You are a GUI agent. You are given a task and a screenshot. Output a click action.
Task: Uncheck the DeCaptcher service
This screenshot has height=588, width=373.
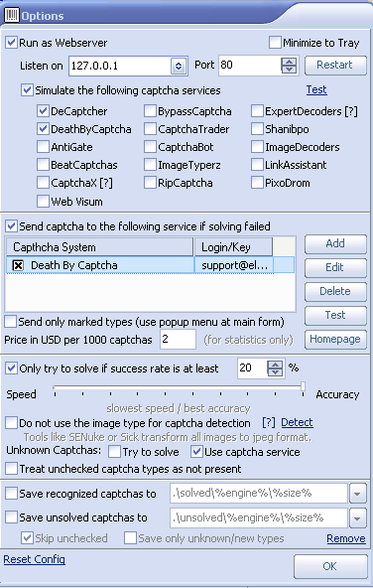(x=43, y=111)
